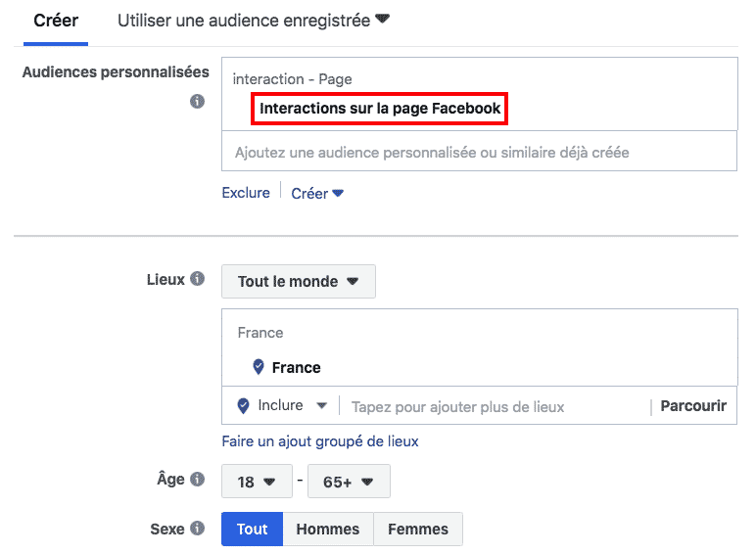
Task: Open the Tout le monde dropdown
Action: tap(298, 282)
